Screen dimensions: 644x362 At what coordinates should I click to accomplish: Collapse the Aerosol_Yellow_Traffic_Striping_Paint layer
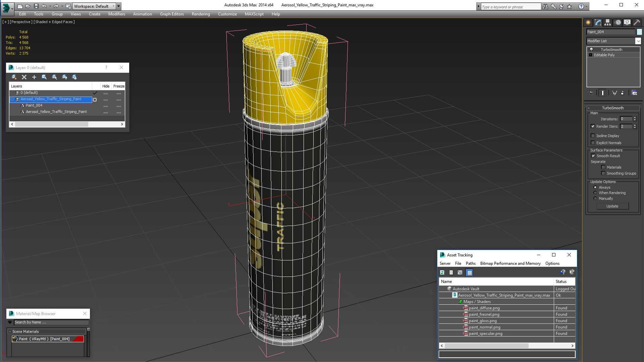(x=12, y=99)
